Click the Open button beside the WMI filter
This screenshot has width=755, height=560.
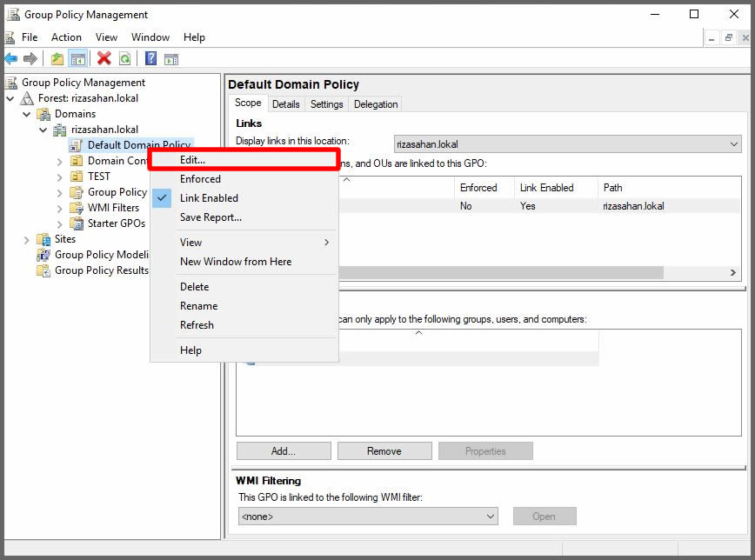[545, 517]
